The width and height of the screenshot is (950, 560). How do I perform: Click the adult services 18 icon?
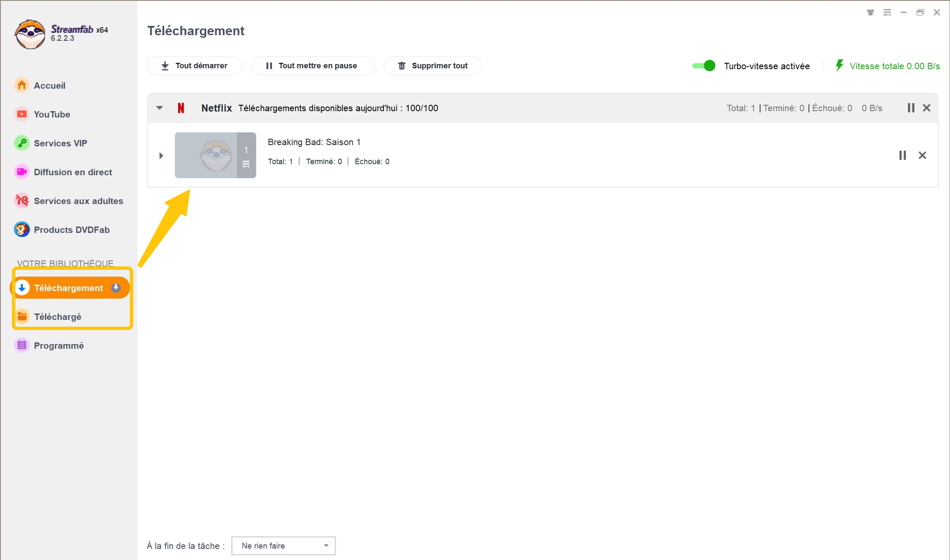coord(22,201)
